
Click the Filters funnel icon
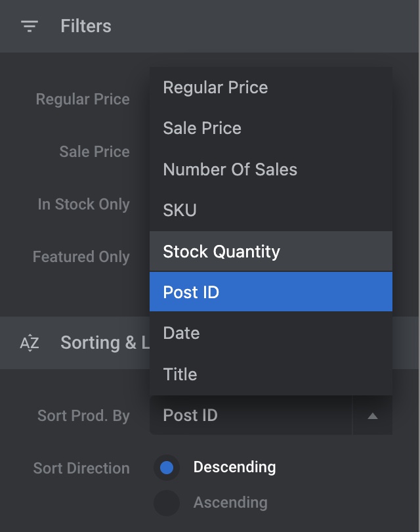(x=30, y=26)
